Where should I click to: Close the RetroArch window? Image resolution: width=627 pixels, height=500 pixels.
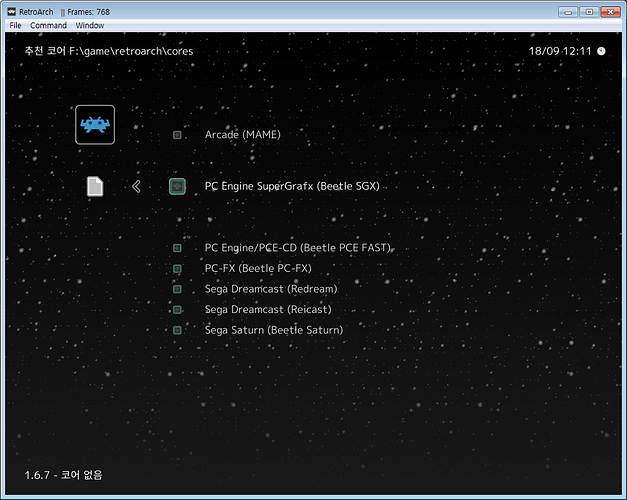(x=610, y=12)
